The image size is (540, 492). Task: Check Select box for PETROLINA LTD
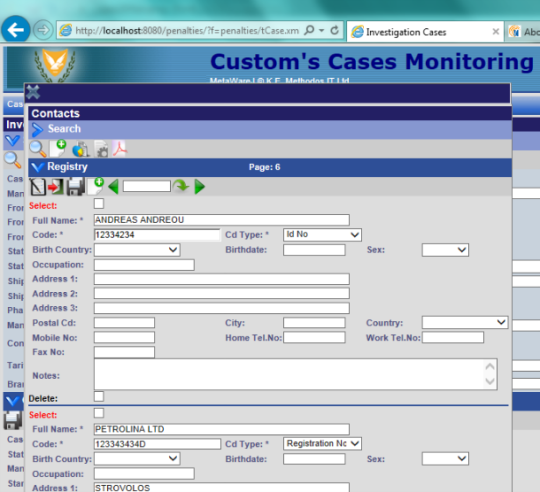point(99,413)
